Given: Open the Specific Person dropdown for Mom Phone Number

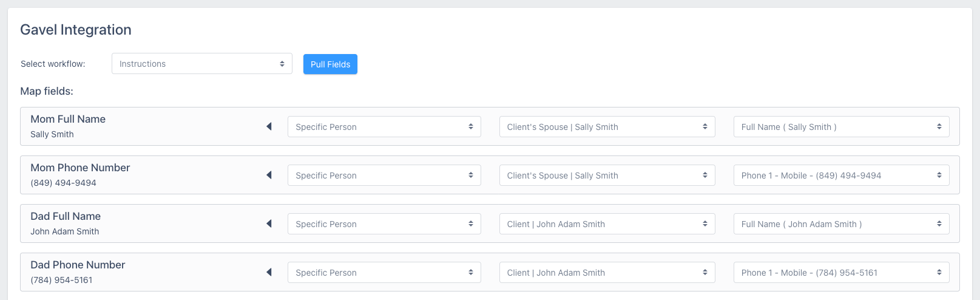Looking at the screenshot, I should 384,176.
